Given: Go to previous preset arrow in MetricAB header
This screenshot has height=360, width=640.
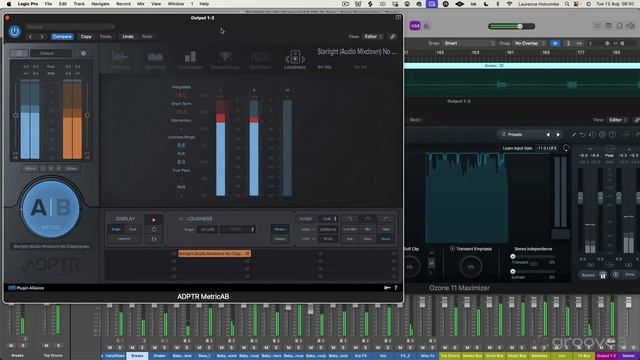Looking at the screenshot, I should point(30,37).
